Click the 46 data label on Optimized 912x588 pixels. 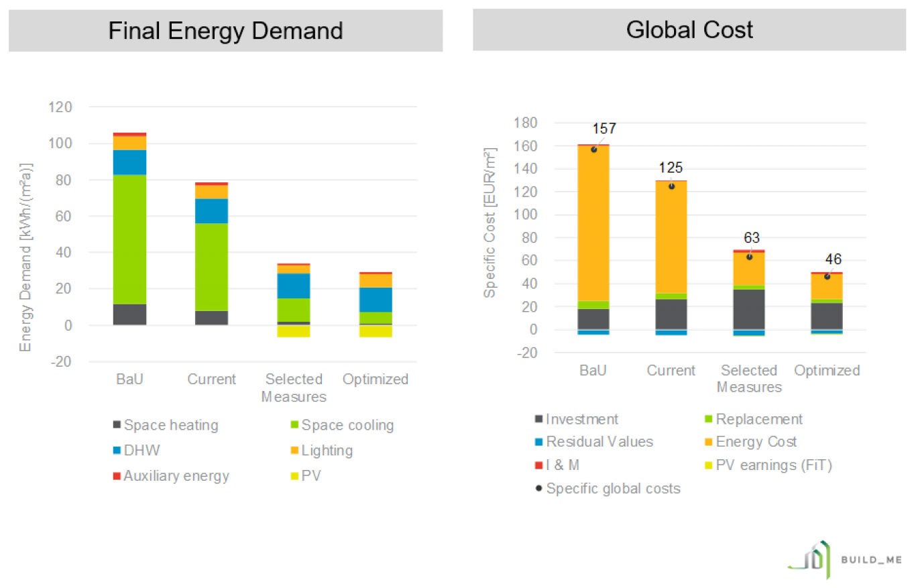pos(834,259)
